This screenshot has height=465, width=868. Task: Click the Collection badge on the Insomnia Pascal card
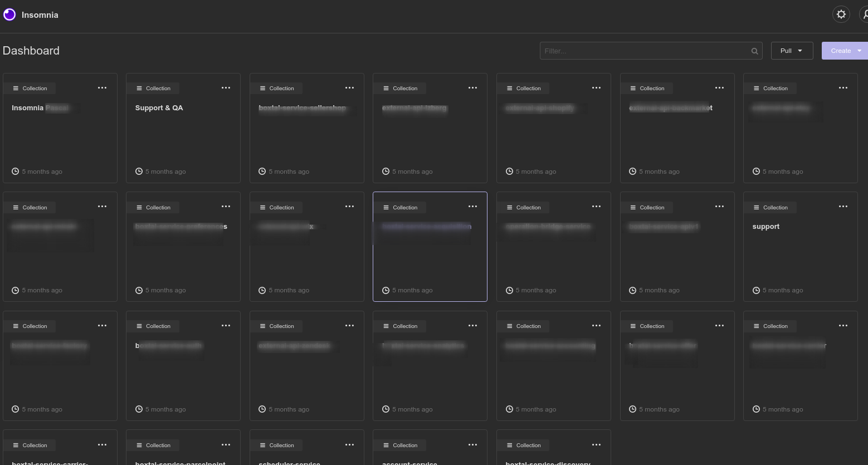tap(30, 88)
